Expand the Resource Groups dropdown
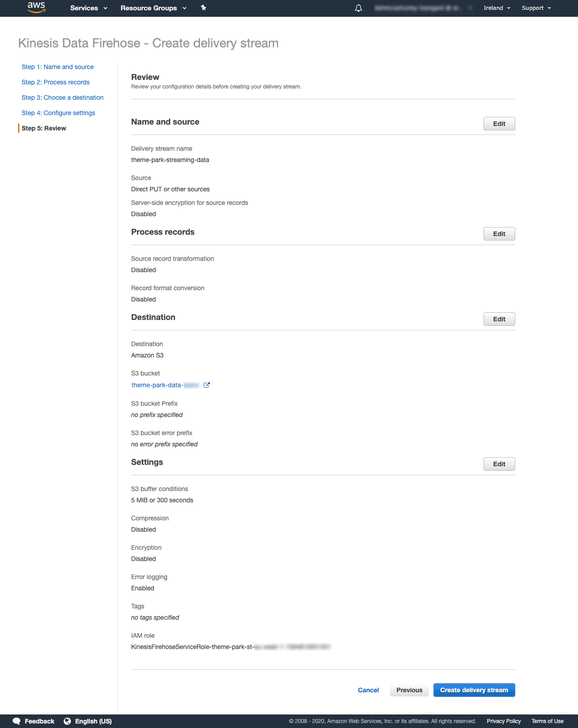 (x=154, y=8)
